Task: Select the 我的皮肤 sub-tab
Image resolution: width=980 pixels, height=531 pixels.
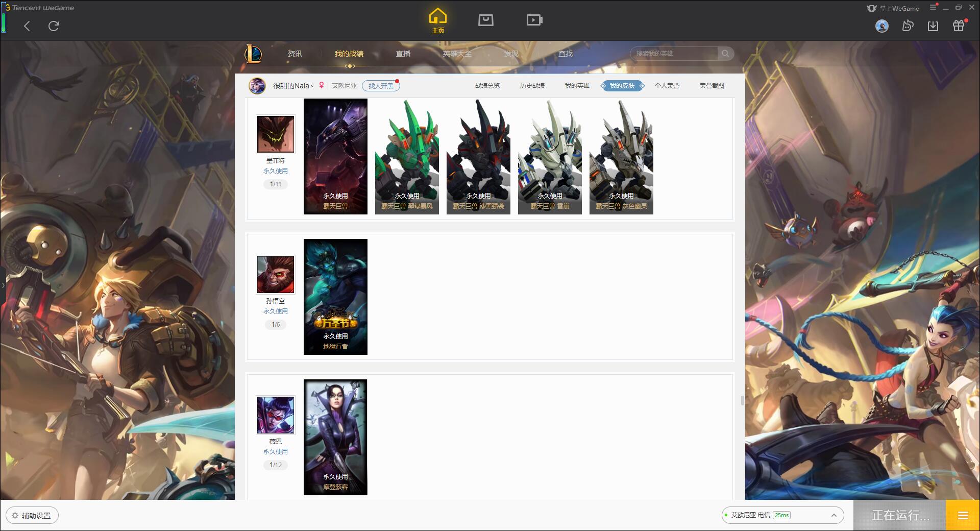Action: pos(622,86)
